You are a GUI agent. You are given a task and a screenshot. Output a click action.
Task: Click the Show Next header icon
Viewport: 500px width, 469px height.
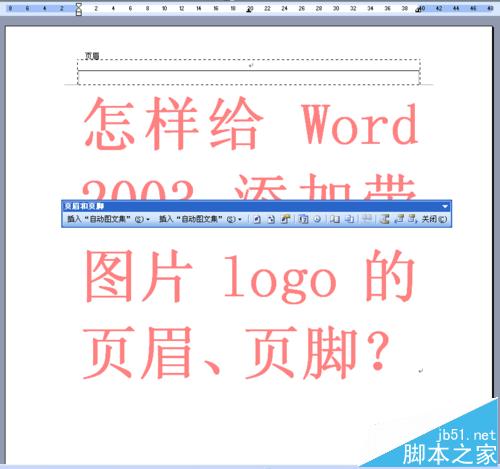coord(412,219)
